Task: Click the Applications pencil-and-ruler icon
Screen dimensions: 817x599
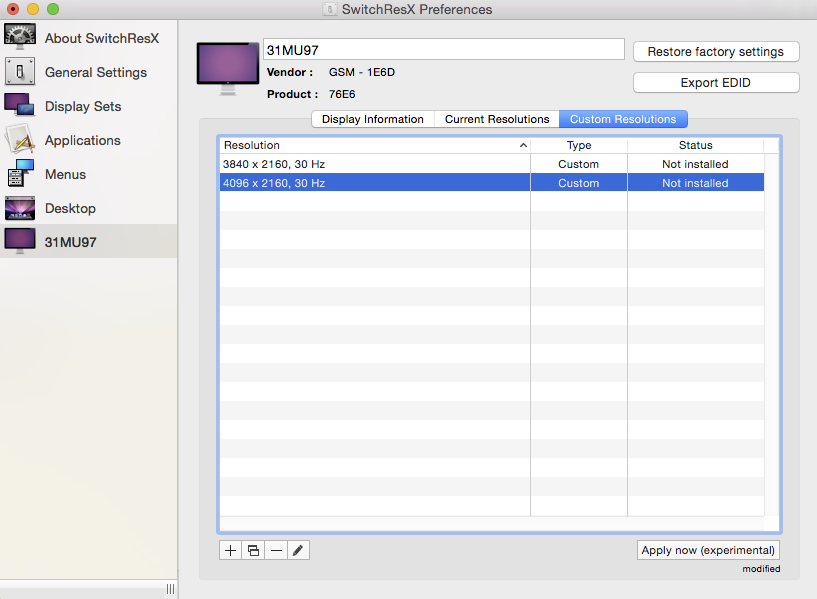Action: pyautogui.click(x=20, y=139)
